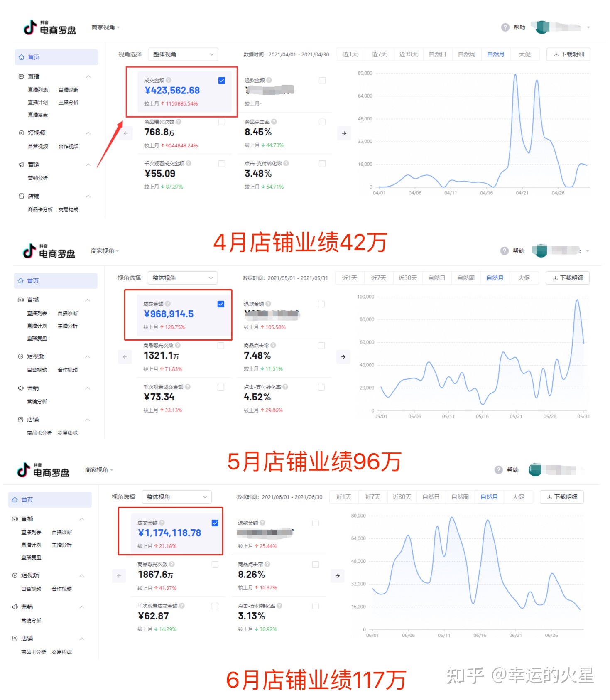
Task: Open 营销分析 in the May sidebar
Action: pyautogui.click(x=37, y=401)
